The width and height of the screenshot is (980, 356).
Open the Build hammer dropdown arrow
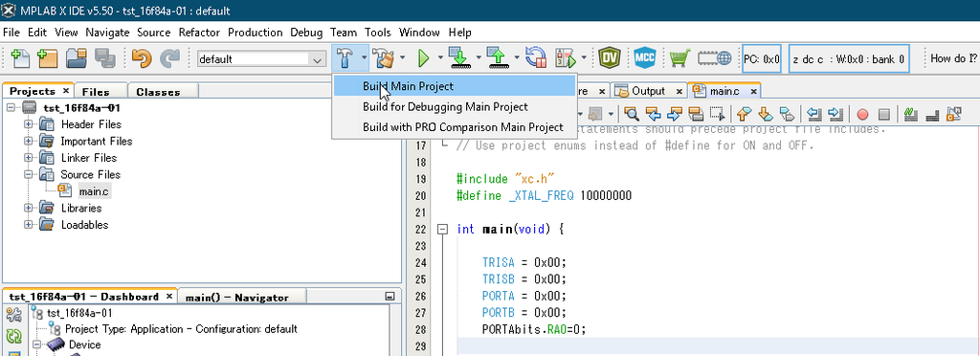pyautogui.click(x=364, y=58)
